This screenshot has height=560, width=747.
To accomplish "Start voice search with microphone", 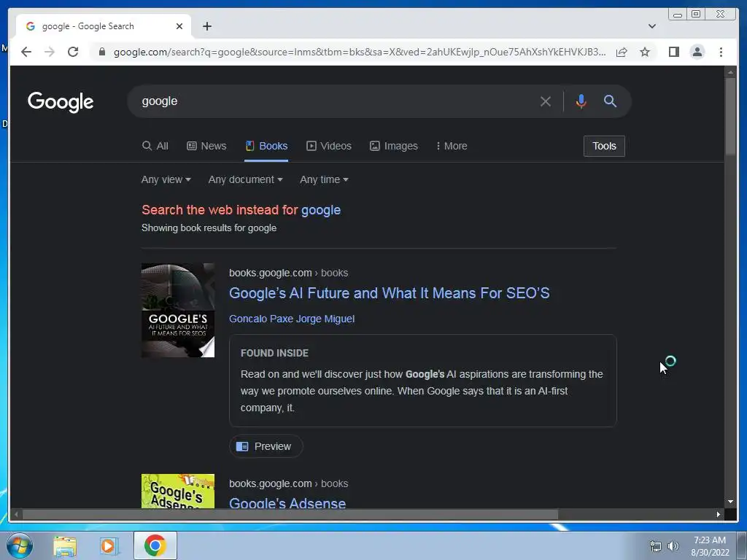I will tap(581, 101).
